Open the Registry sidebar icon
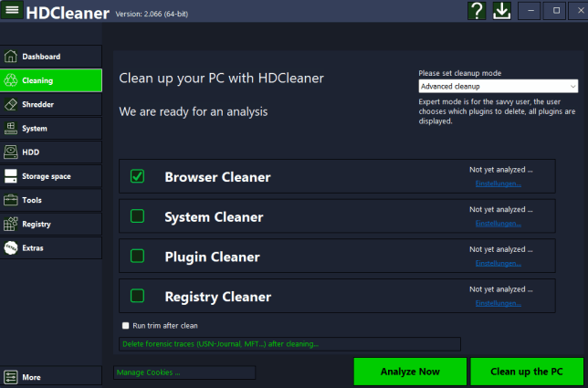The height and width of the screenshot is (388, 588). (11, 224)
